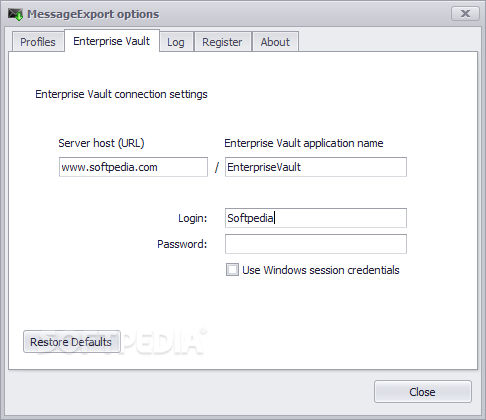Click into the empty Password field
486x420 pixels.
pos(316,244)
